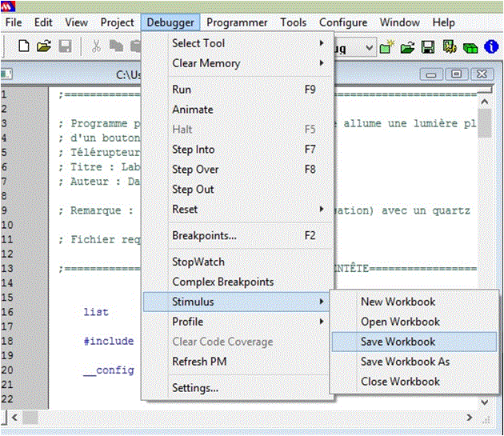Open the Tools menu
Viewport: 504px width, 436px height.
294,22
